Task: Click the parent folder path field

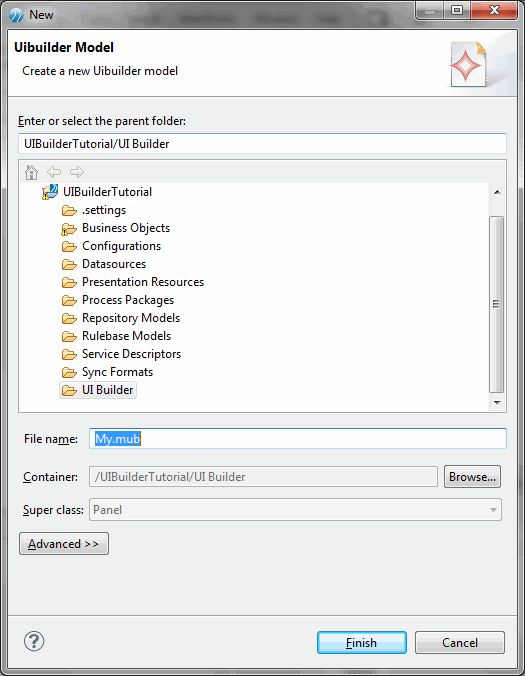Action: pyautogui.click(x=262, y=144)
